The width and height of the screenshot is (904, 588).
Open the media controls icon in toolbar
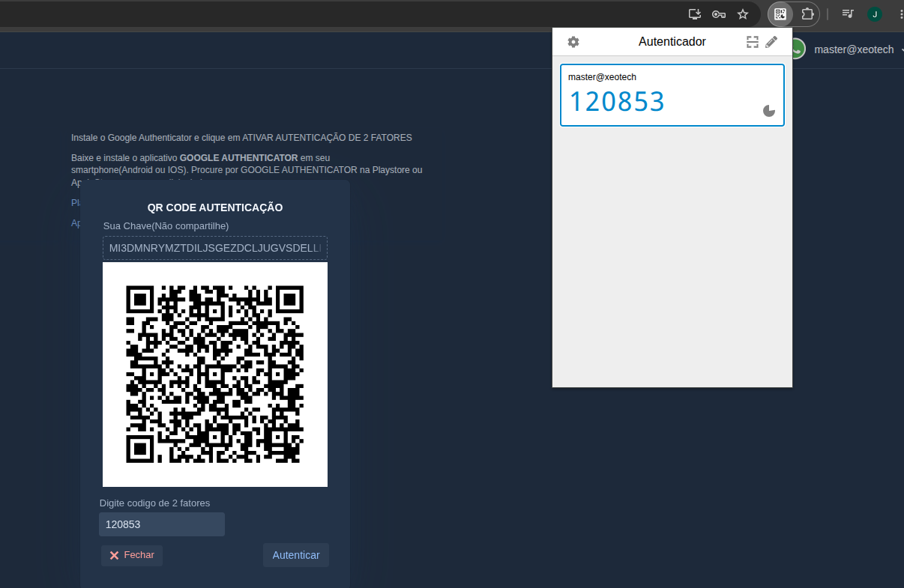coord(848,13)
